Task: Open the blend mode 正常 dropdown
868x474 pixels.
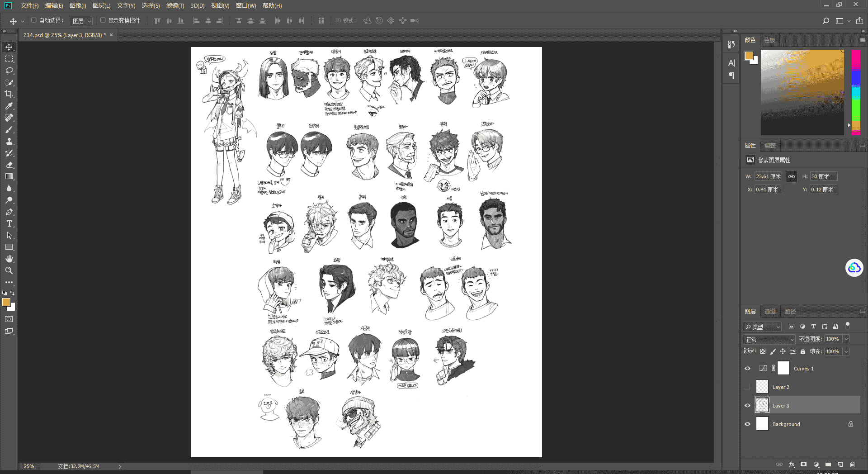Action: point(769,339)
